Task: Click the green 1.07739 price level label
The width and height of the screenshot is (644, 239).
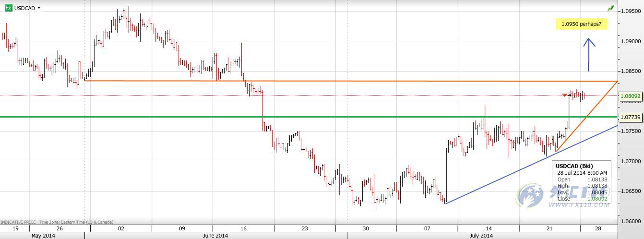Action: coord(631,117)
